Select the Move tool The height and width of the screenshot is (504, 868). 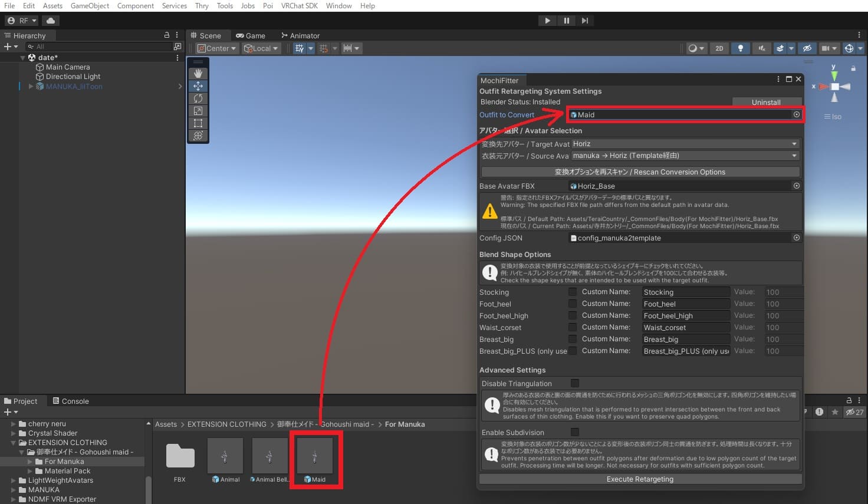coord(198,86)
